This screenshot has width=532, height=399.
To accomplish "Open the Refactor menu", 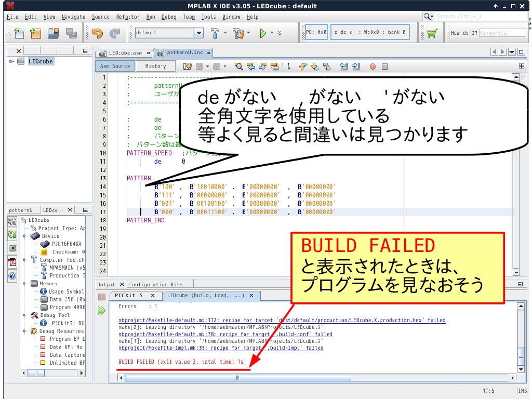I will (128, 17).
